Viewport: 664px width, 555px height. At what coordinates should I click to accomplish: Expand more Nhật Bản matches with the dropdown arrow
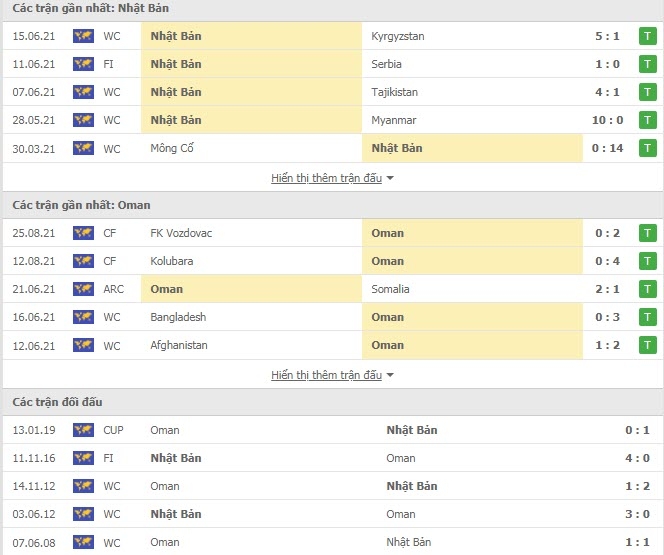390,178
